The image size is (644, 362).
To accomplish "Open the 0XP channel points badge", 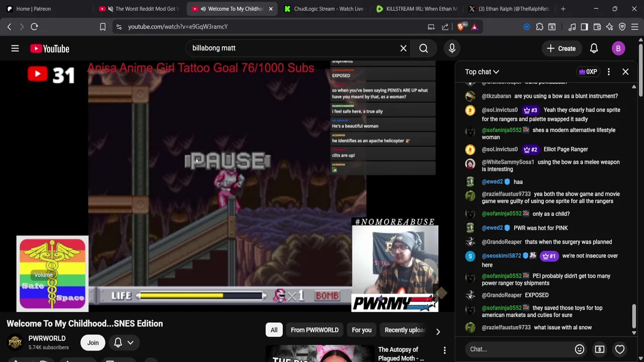I will pos(588,72).
